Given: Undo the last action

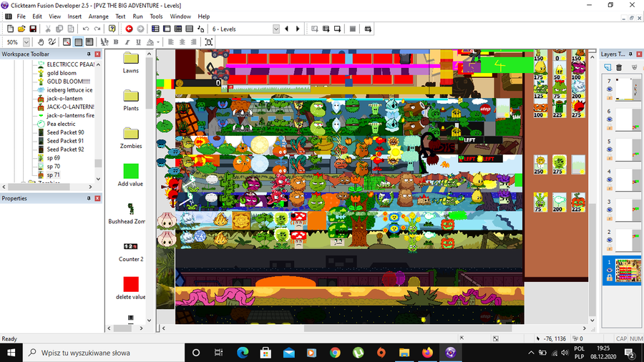Looking at the screenshot, I should tap(85, 29).
